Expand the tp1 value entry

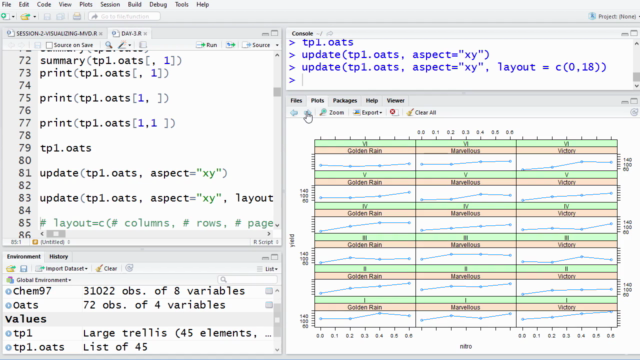click(x=8, y=333)
